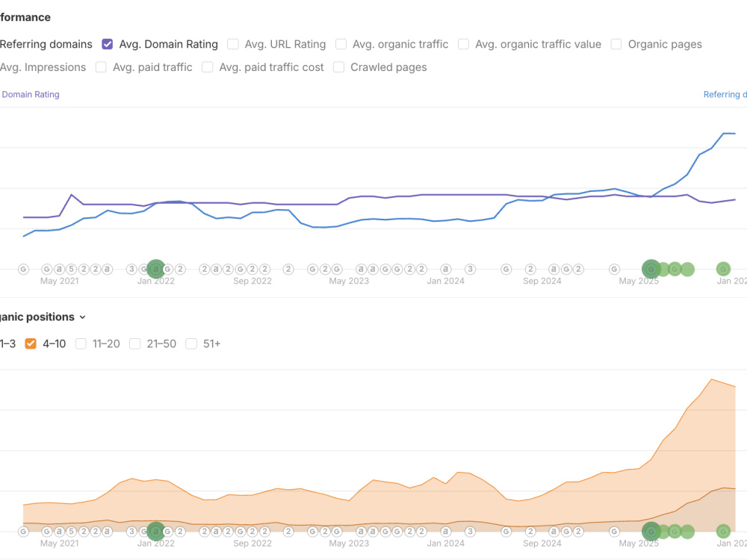Open the 5 marker in the upper chart
This screenshot has height=560, width=747.
pyautogui.click(x=72, y=270)
